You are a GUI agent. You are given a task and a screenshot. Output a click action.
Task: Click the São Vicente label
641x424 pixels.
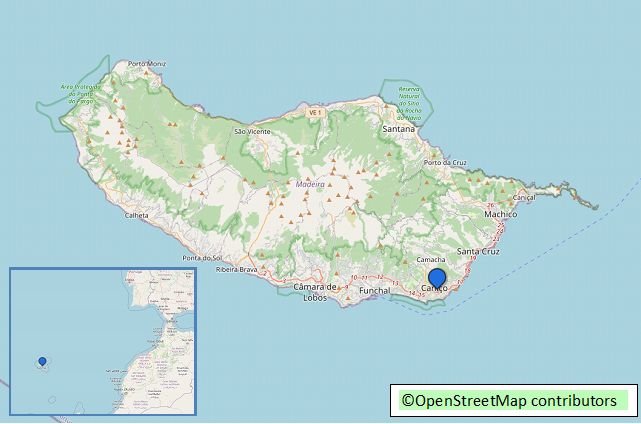(252, 131)
